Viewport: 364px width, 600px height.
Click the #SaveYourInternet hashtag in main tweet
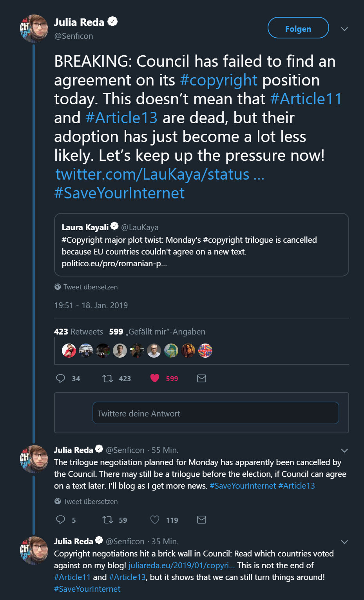119,193
